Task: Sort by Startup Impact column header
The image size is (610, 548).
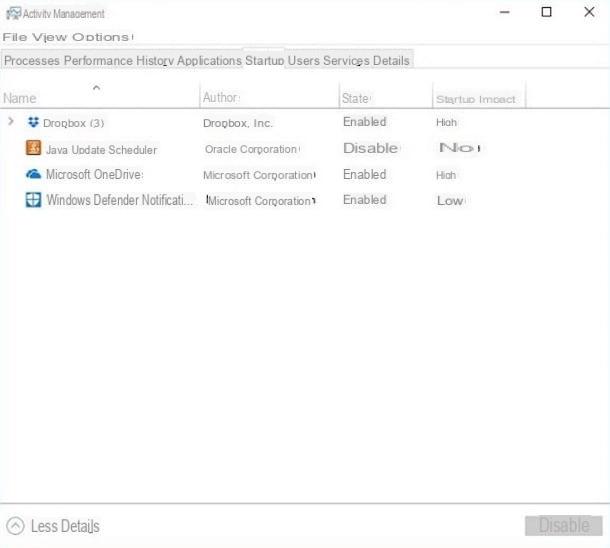Action: coord(476,99)
